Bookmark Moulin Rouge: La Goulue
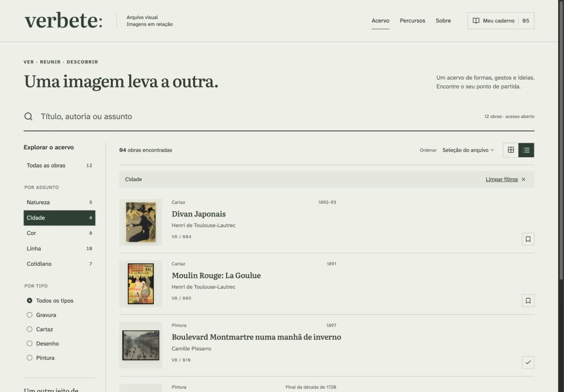564x392 pixels. pos(528,301)
